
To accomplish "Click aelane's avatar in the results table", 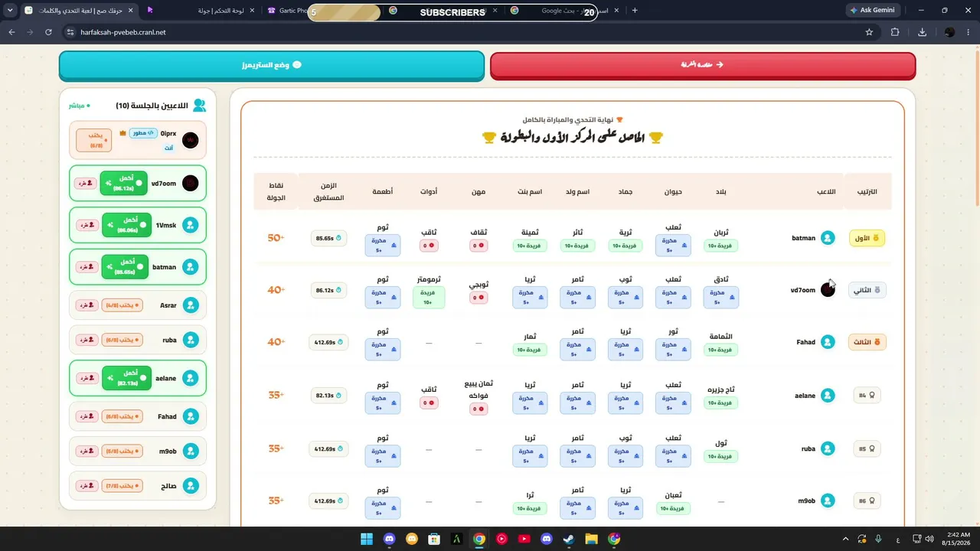I will coord(828,396).
